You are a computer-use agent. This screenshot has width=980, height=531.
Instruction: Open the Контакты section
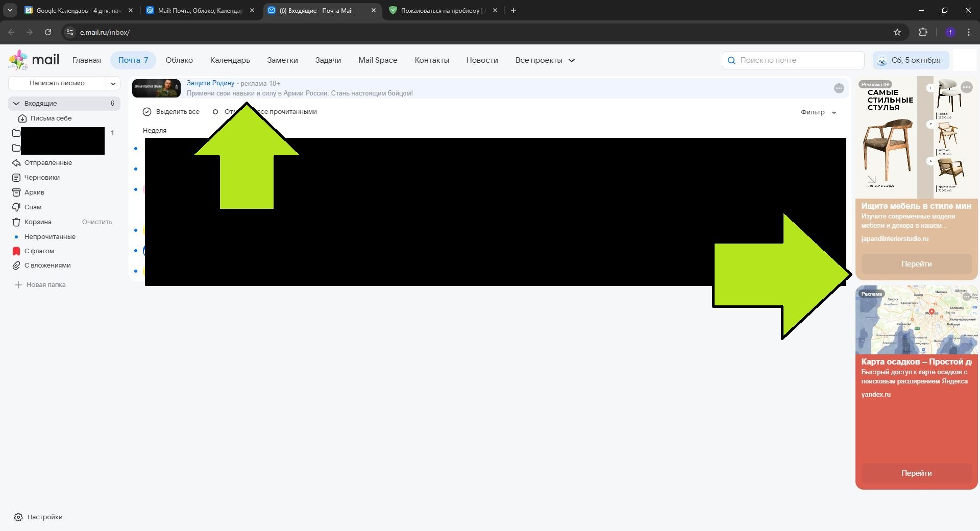point(431,60)
